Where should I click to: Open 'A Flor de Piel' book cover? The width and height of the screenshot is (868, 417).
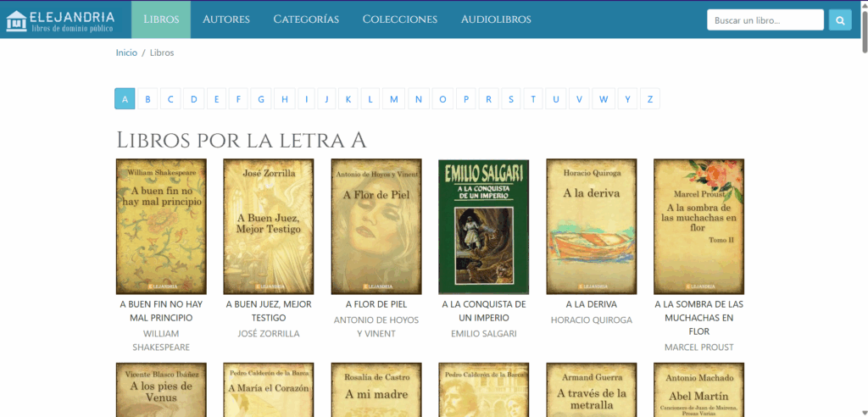(x=376, y=226)
